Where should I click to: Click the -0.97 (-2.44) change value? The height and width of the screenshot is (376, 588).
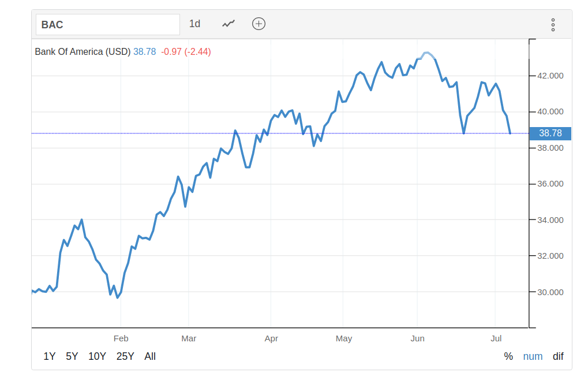[186, 51]
